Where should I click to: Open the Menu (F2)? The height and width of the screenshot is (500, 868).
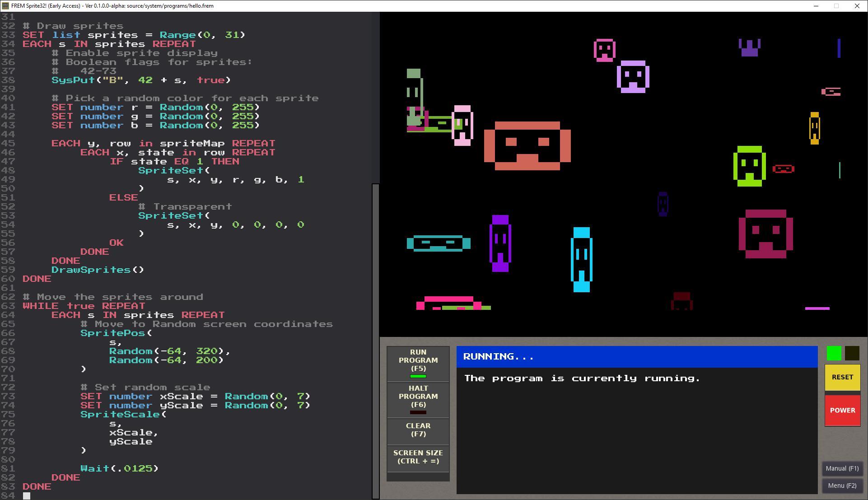842,486
